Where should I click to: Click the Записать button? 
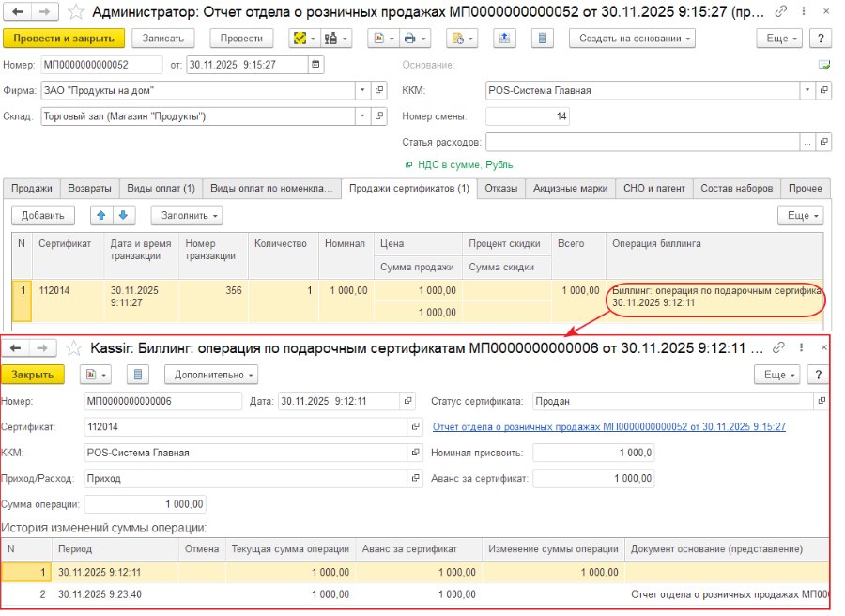tap(163, 38)
